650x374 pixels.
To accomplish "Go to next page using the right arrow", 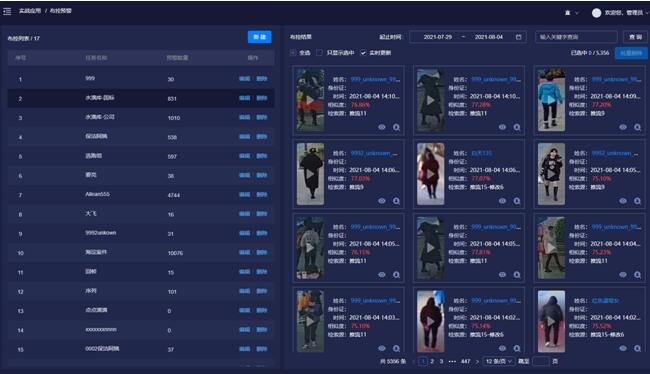I will click(477, 361).
